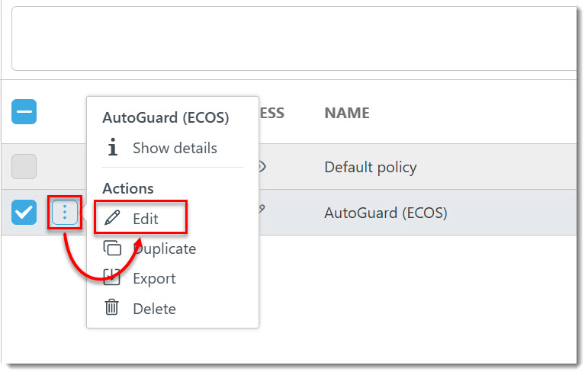Click the trash can Delete icon
Viewport: 588px width, 375px height.
click(x=112, y=308)
